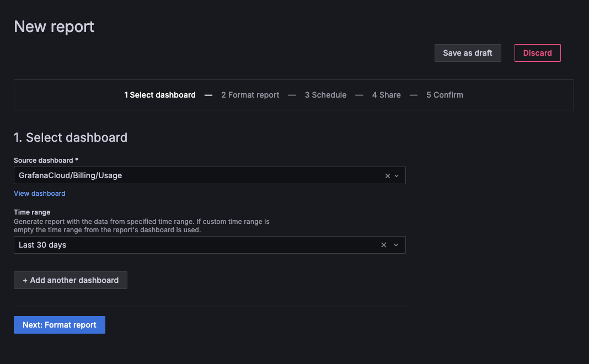This screenshot has width=589, height=364.
Task: Discard the new report
Action: pos(537,53)
